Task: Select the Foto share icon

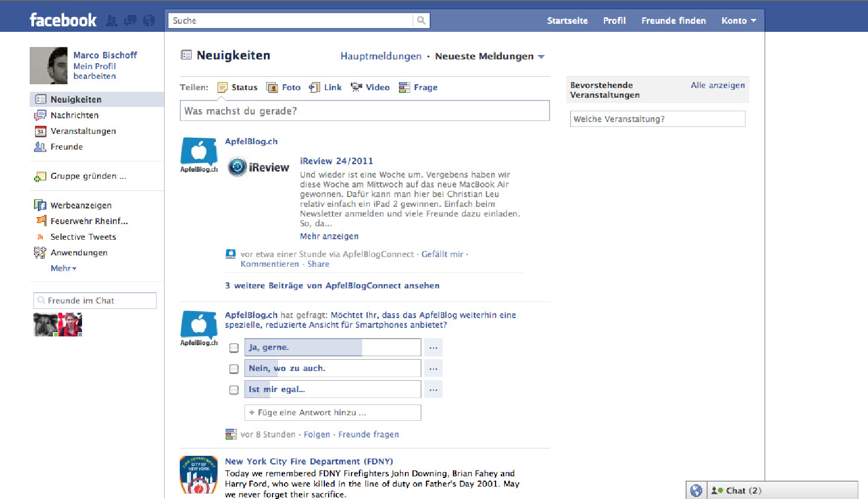Action: coord(273,87)
